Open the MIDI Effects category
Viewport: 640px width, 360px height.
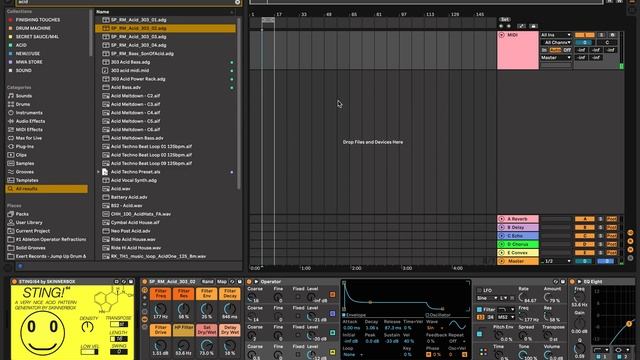click(x=29, y=130)
